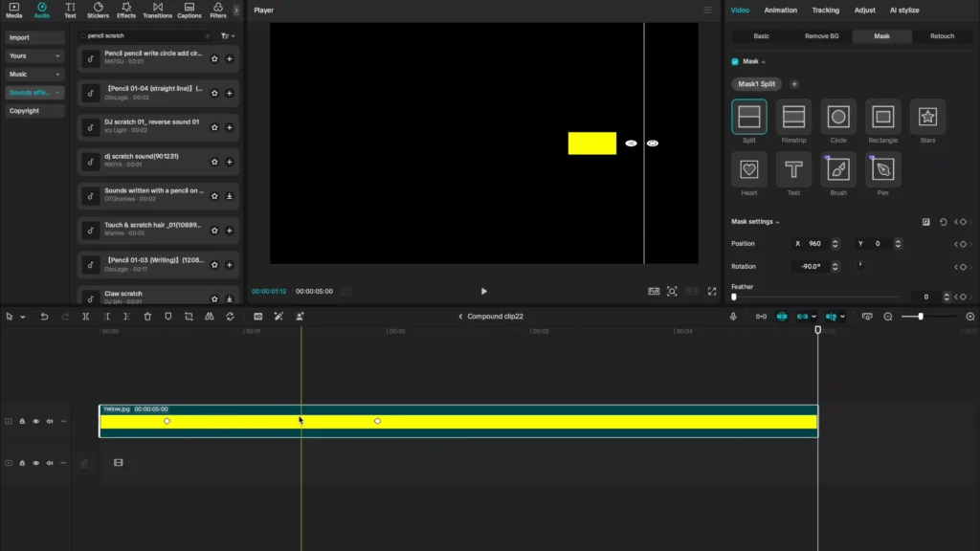Open the selection tool dropdown arrow
This screenshot has width=980, height=551.
(22, 317)
